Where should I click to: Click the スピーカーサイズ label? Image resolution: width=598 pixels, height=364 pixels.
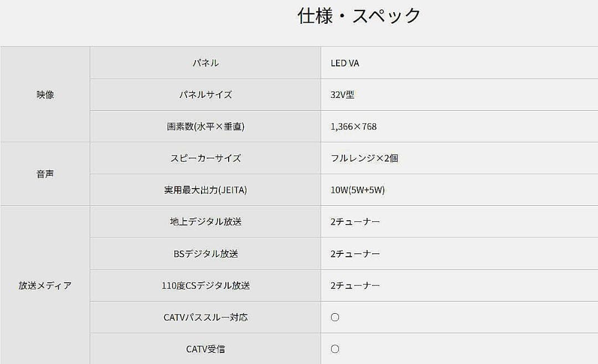point(205,158)
